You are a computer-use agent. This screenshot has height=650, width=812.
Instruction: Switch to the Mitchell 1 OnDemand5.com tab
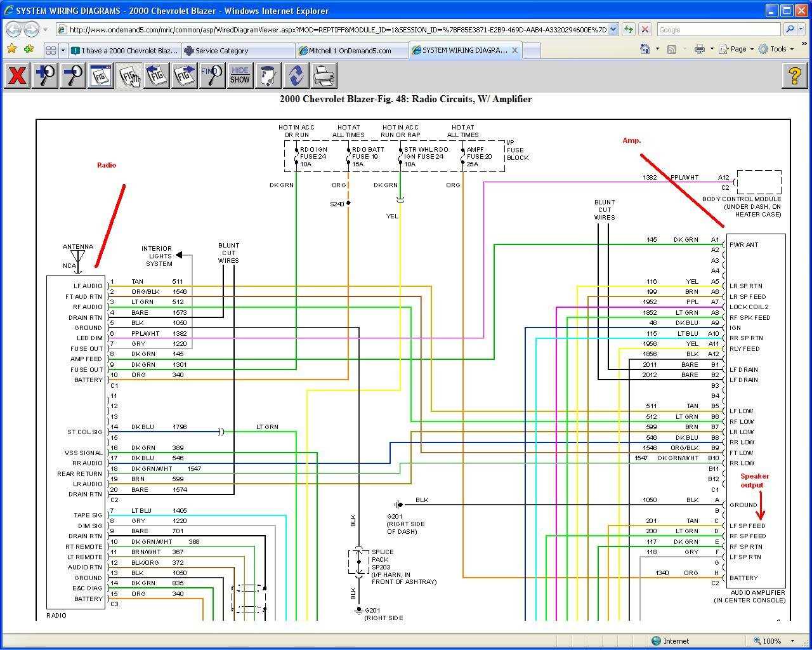[351, 50]
